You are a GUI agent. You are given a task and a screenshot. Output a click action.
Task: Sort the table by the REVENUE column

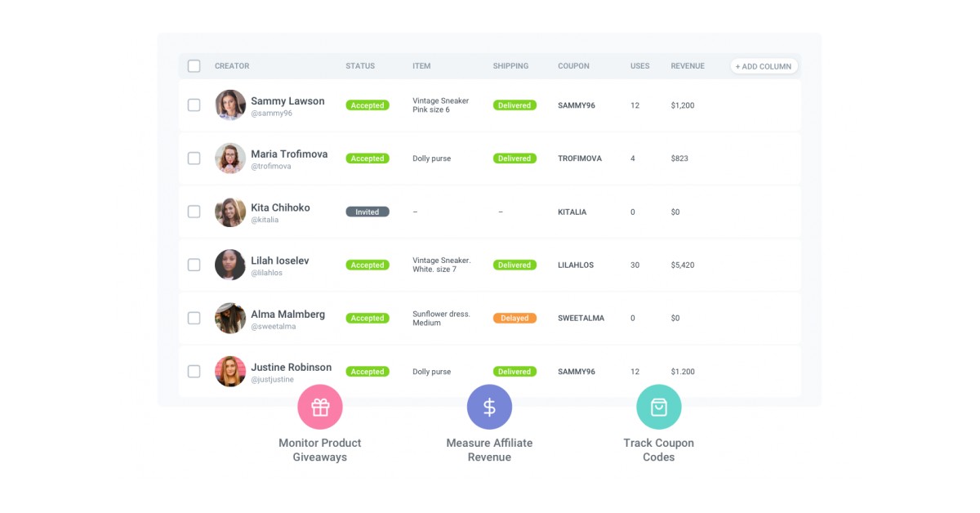tap(687, 65)
